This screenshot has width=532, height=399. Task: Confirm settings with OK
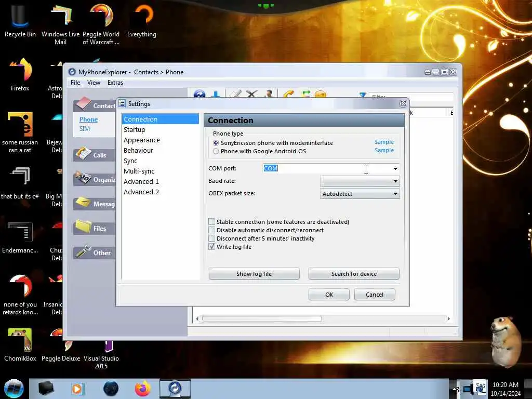(329, 295)
